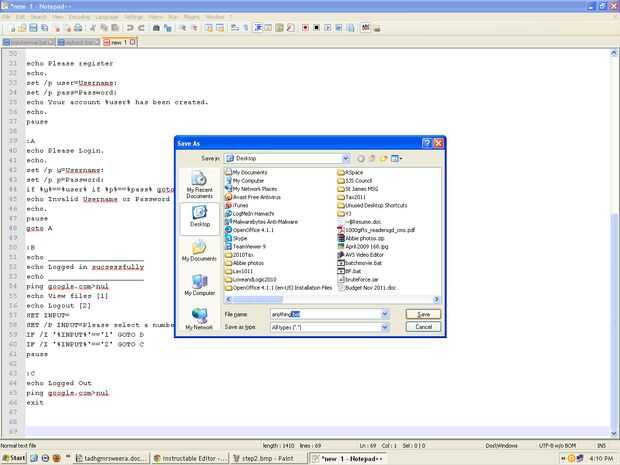Click the Record Macro red dot icon
Screen dimensions: 620x465
[x=305, y=28]
